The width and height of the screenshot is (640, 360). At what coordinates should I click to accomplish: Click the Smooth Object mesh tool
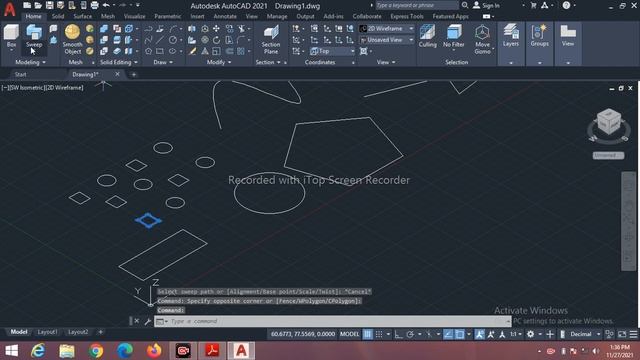(72, 40)
